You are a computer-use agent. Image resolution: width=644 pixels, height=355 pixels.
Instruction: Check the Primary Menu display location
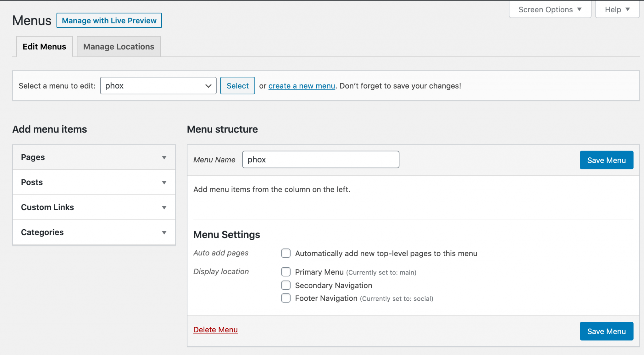point(286,272)
